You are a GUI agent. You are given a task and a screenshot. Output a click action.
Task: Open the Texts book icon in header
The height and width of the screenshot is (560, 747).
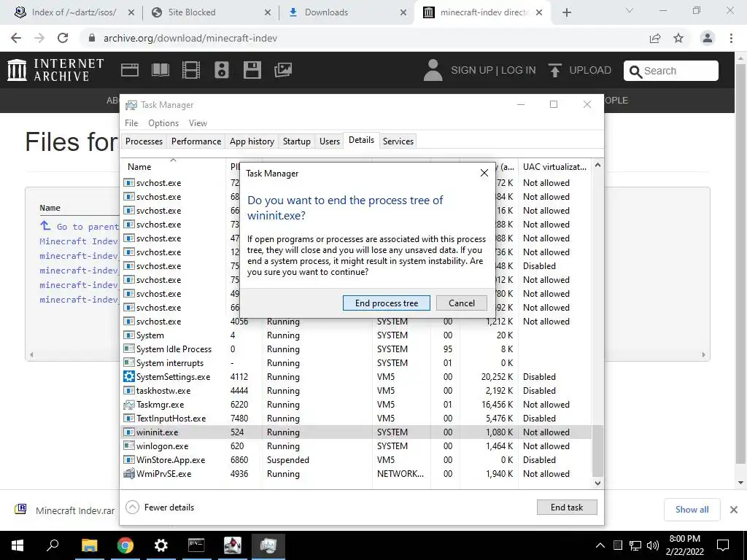point(160,70)
